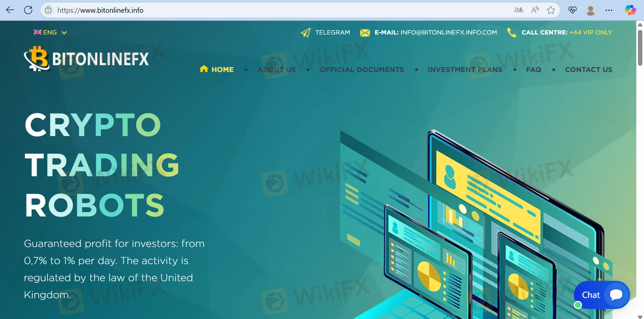Open INVESTMENT PLANS menu item
Image resolution: width=644 pixels, height=319 pixels.
click(x=465, y=69)
